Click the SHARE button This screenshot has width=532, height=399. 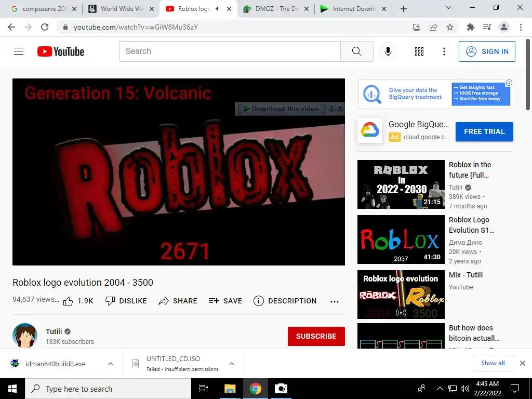point(178,301)
